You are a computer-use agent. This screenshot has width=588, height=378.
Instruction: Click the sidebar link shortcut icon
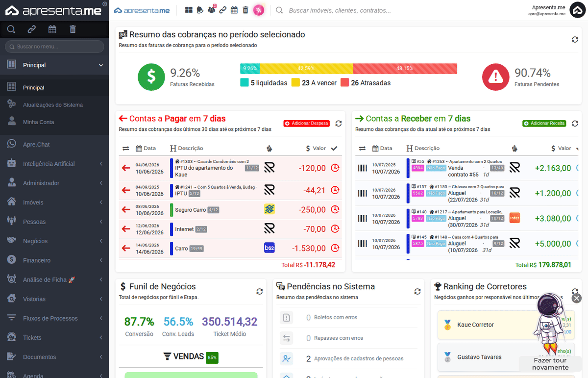32,29
